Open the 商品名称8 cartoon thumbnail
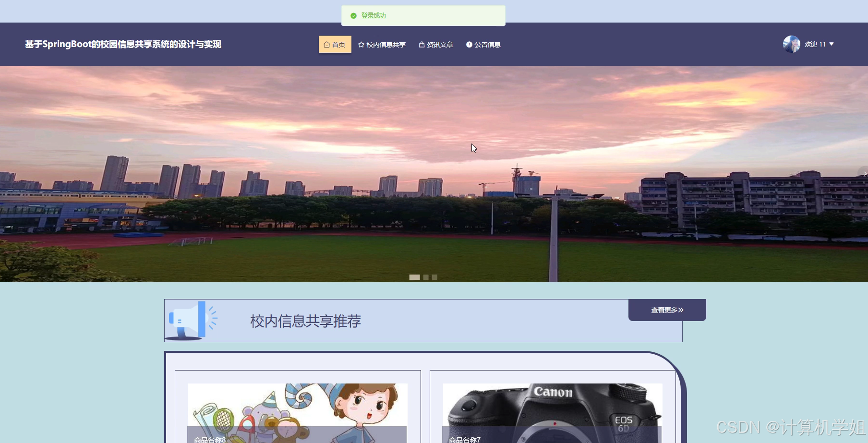 click(298, 413)
